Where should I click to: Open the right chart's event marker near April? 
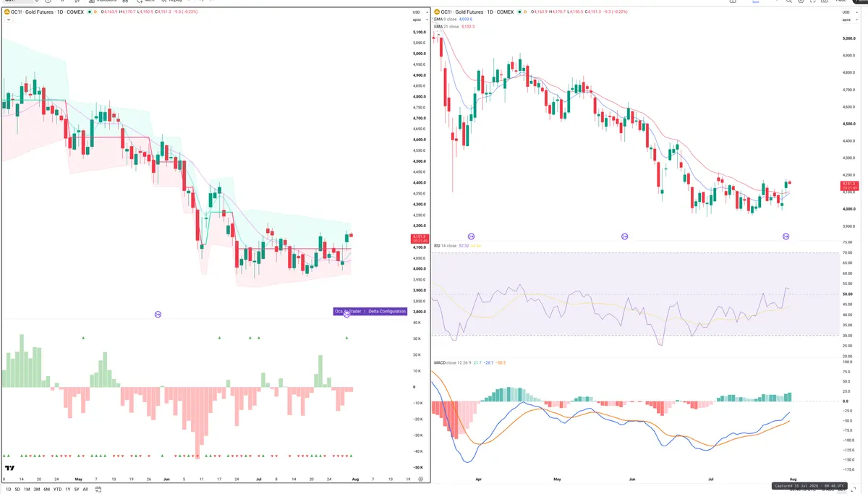471,236
